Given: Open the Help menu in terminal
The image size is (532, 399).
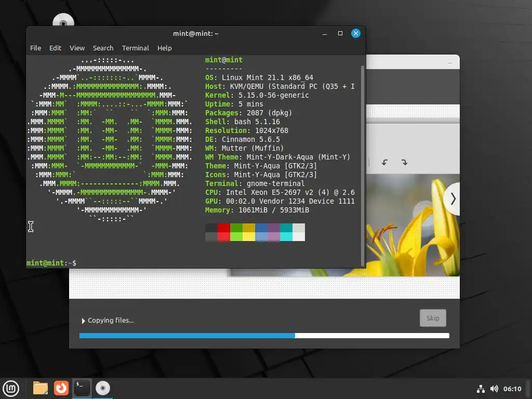Looking at the screenshot, I should [165, 48].
